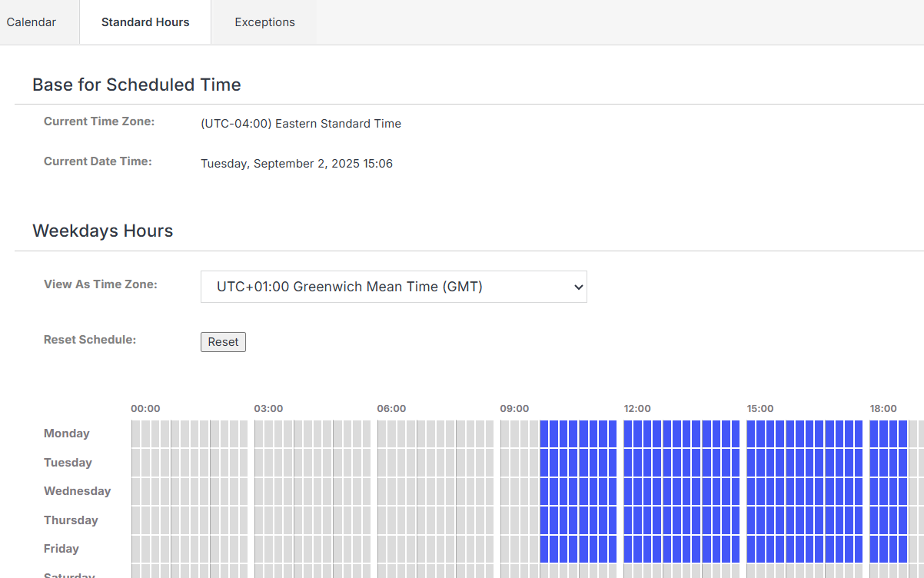Disable Tuesday slot directly under 18:00
Image resolution: width=924 pixels, height=578 pixels.
pos(874,463)
